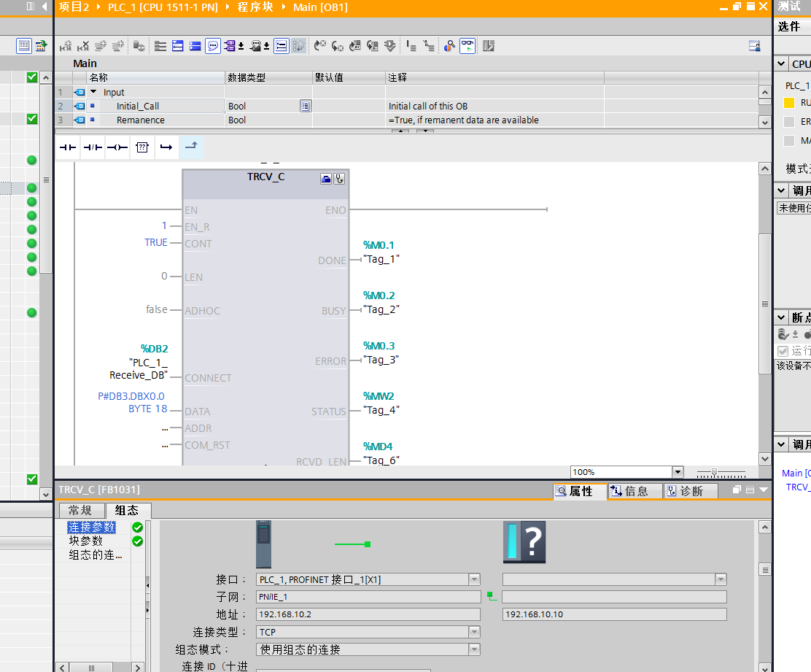Open the 接口 PLC_1 PROFINET interface dropdown
This screenshot has height=672, width=811.
[474, 579]
